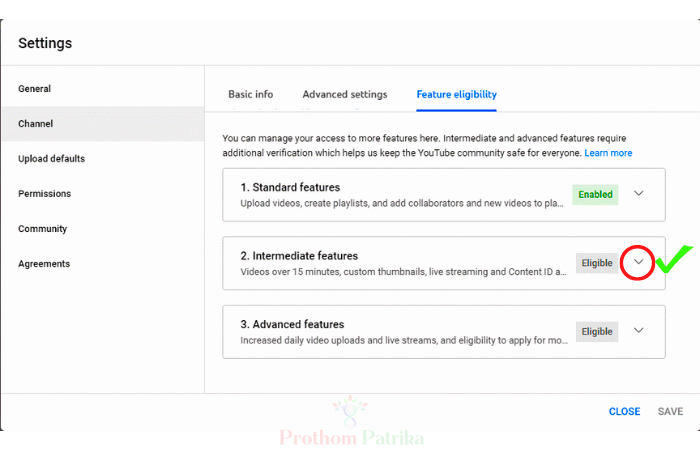This screenshot has width=700, height=450.
Task: Click Eligible badge on Advanced features
Action: coord(597,332)
